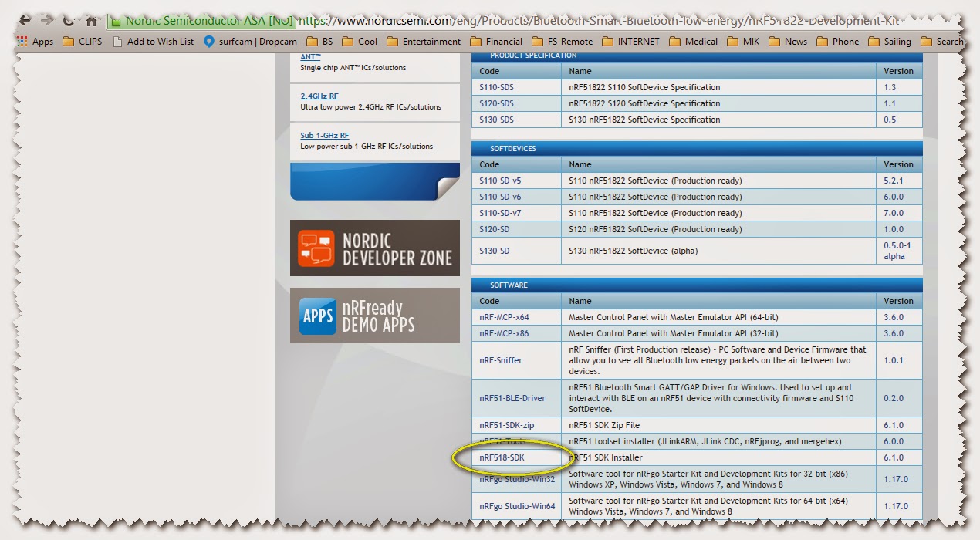Select 'nRF51 toolset installer' description text
The height and width of the screenshot is (540, 980).
click(705, 441)
